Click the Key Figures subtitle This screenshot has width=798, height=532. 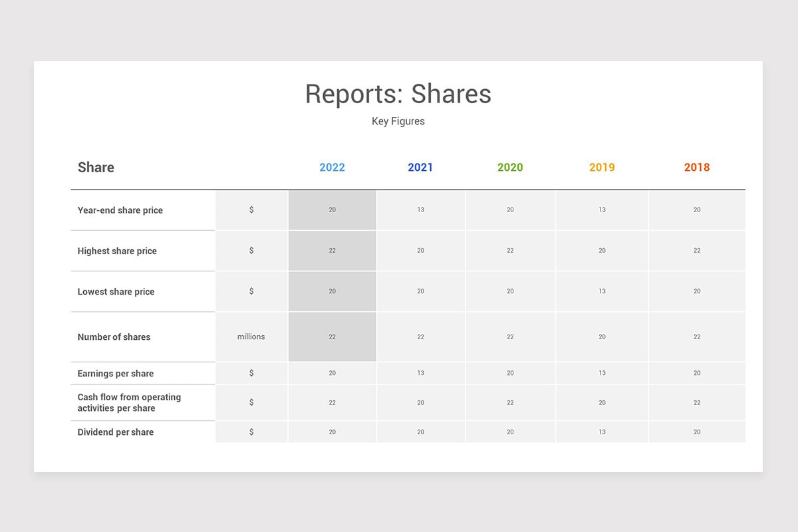(398, 121)
